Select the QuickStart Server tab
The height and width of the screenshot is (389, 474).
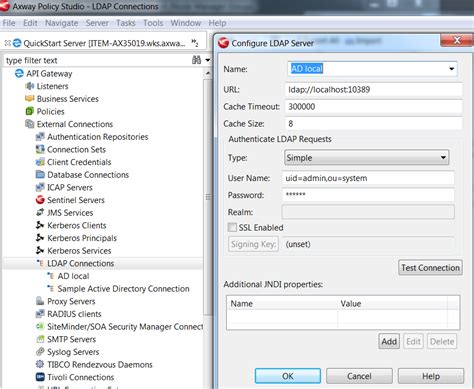(x=104, y=43)
